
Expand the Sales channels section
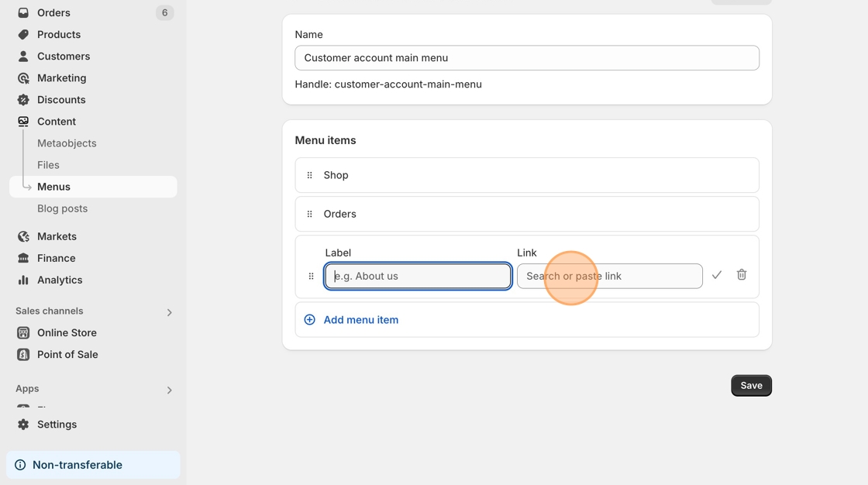coord(169,312)
